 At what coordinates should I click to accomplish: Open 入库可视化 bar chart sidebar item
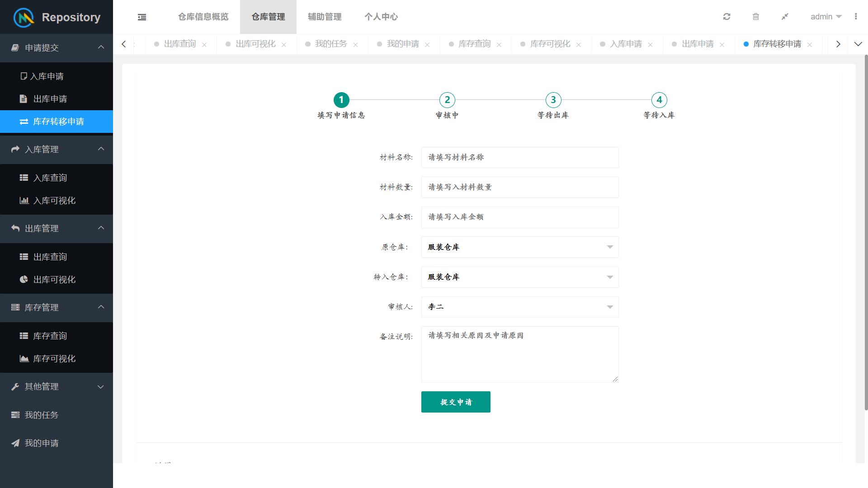[54, 201]
